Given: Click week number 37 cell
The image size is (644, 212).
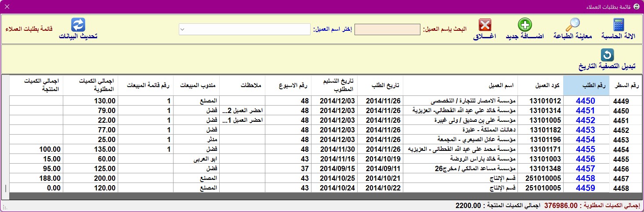Looking at the screenshot, I should coord(288,168).
